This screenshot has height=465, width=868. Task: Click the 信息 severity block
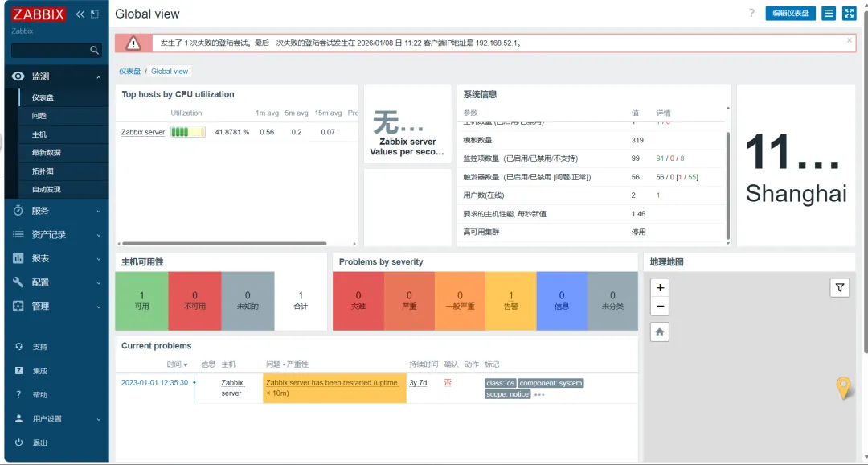tap(562, 301)
